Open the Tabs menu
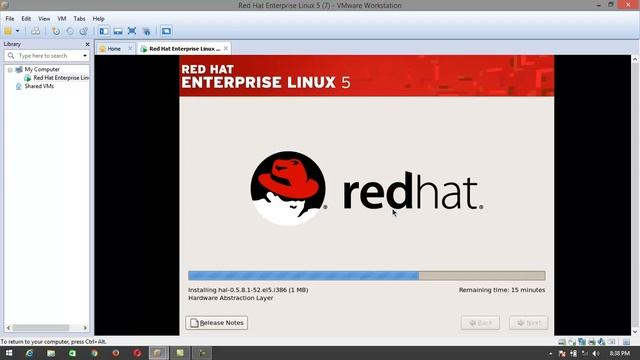The height and width of the screenshot is (360, 640). [79, 19]
